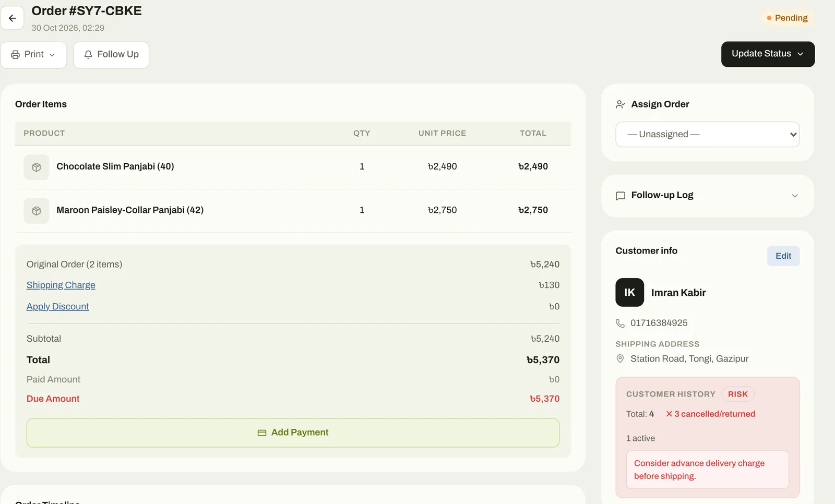Viewport: 835px width, 504px height.
Task: Click the location pin icon by Station Road
Action: tap(620, 358)
